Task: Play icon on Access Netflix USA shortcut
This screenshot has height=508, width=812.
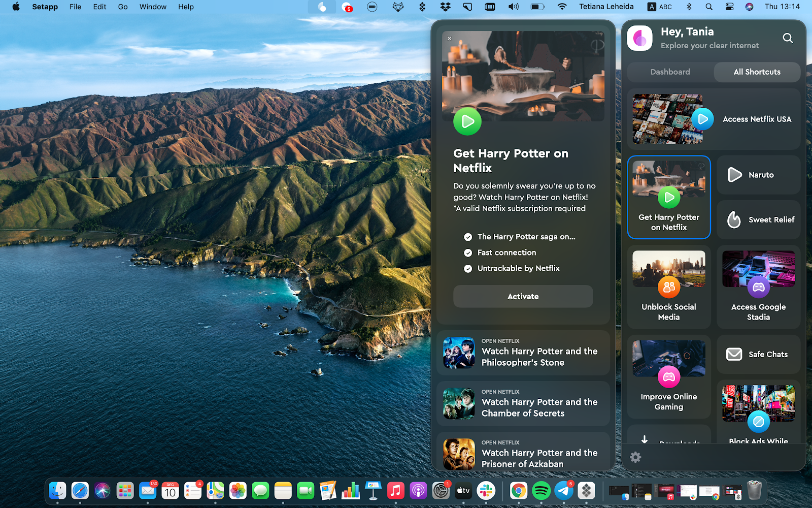Action: coord(703,119)
